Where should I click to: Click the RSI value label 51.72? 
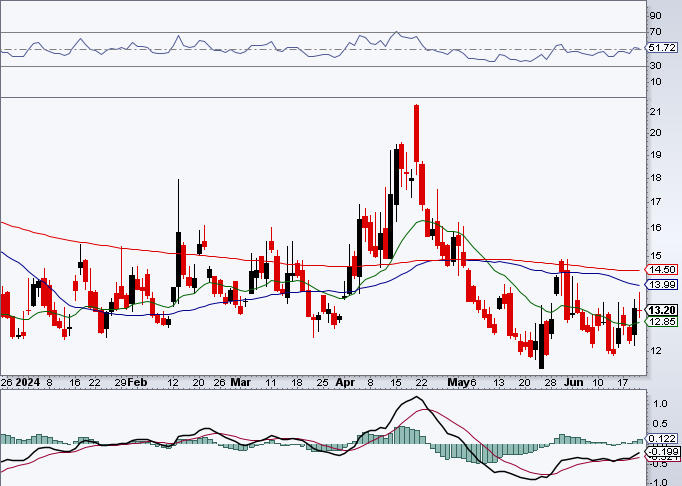point(662,48)
